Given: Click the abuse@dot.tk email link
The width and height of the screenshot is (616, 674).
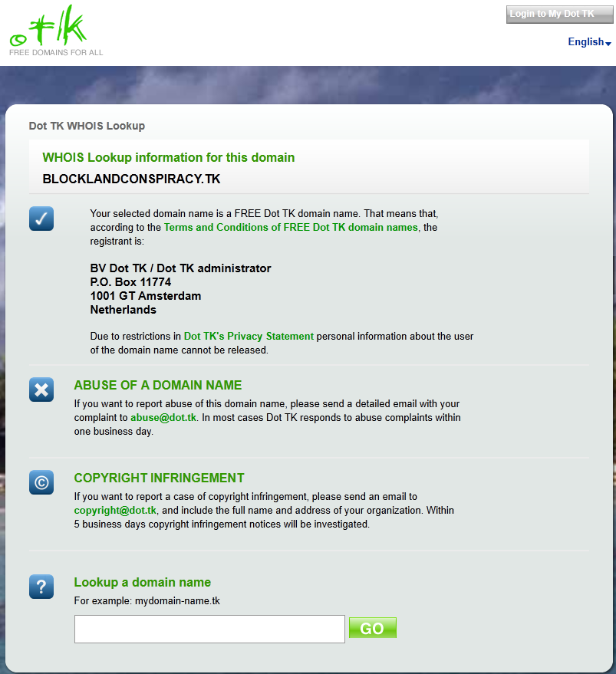Looking at the screenshot, I should pos(163,417).
